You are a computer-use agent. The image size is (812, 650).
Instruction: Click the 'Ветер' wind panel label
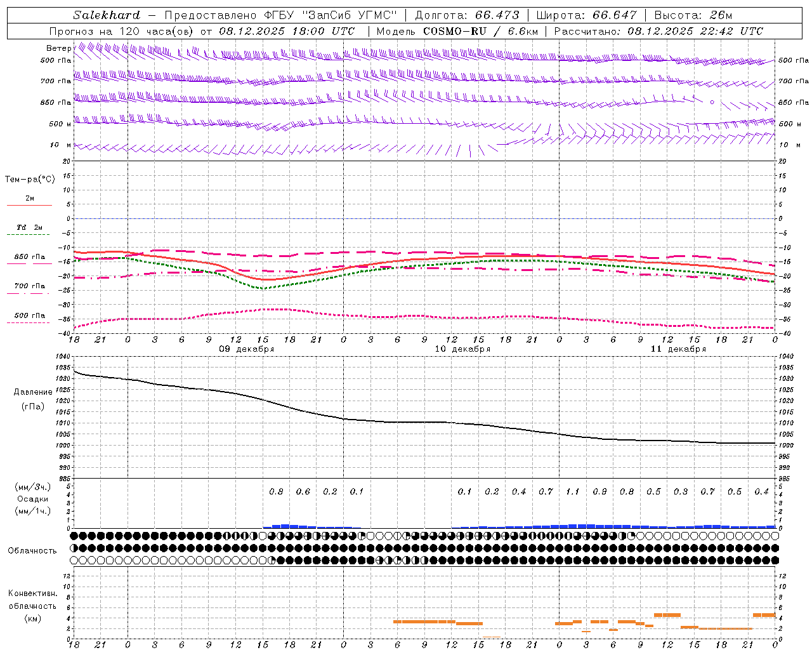click(59, 48)
